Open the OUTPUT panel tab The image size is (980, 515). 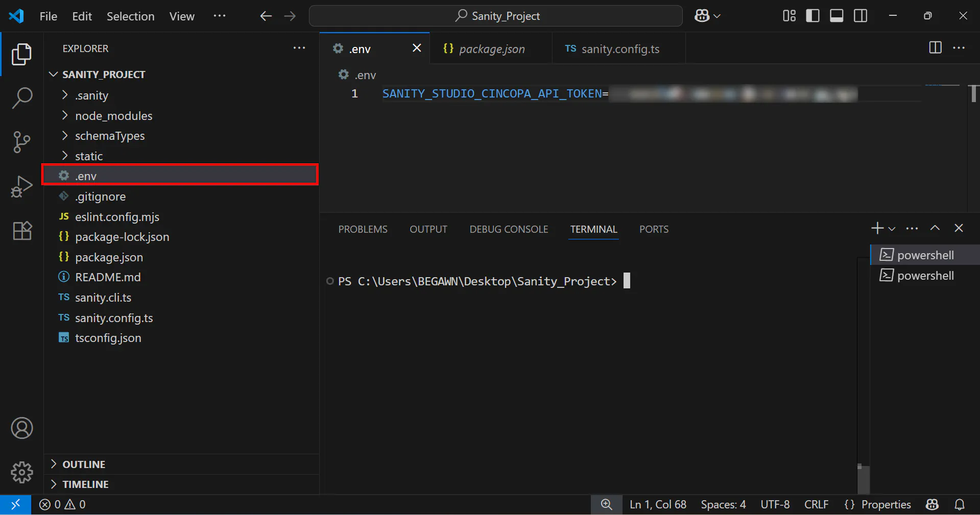tap(428, 229)
